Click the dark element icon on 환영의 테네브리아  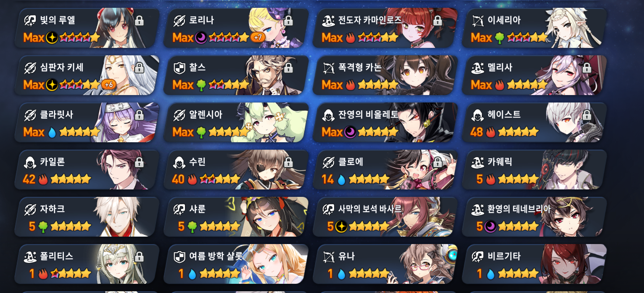490,226
